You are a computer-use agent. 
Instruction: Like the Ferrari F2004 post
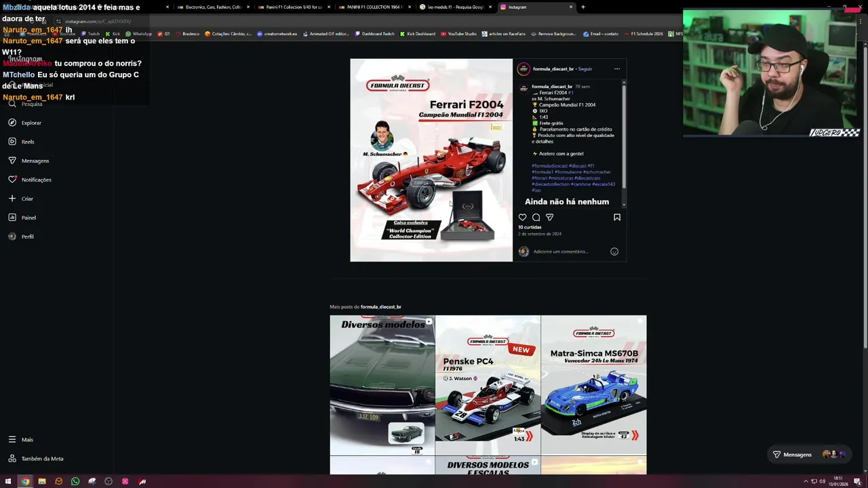click(x=522, y=218)
